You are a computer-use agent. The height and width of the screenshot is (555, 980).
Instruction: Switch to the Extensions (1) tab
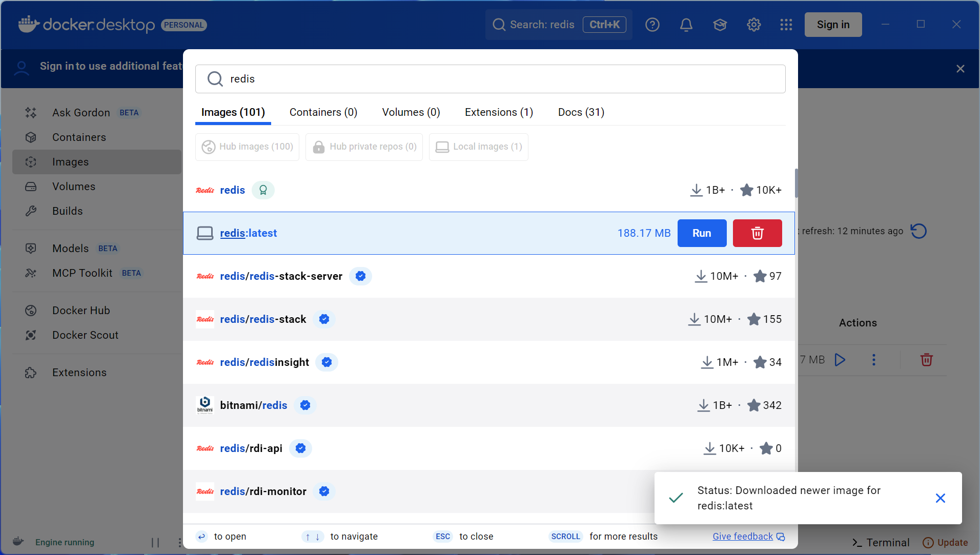tap(499, 112)
